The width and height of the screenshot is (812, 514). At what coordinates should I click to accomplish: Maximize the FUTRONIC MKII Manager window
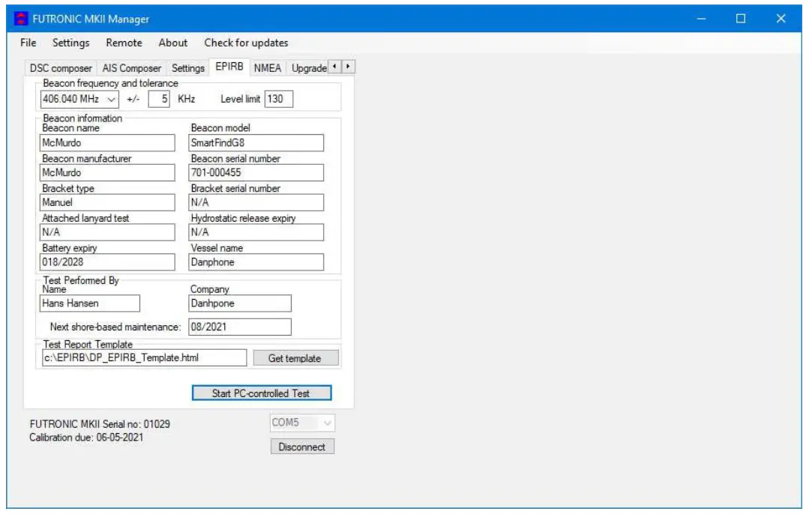click(x=741, y=19)
